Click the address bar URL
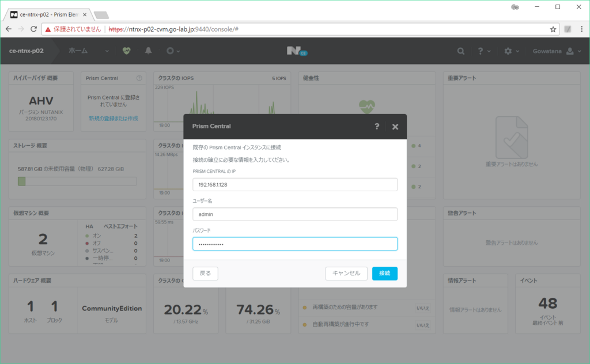 173,29
